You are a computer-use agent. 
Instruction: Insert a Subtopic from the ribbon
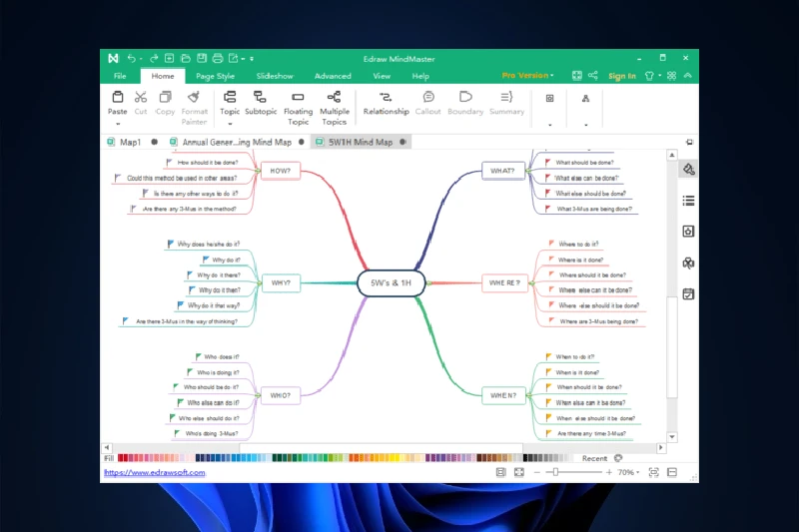coord(261,98)
